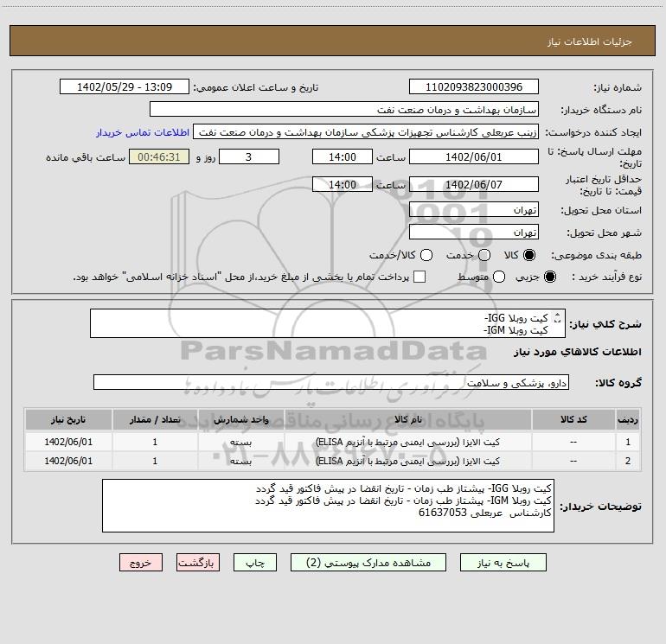Image resolution: width=666 pixels, height=644 pixels.
Task: Click the چاپ print button
Action: (255, 563)
